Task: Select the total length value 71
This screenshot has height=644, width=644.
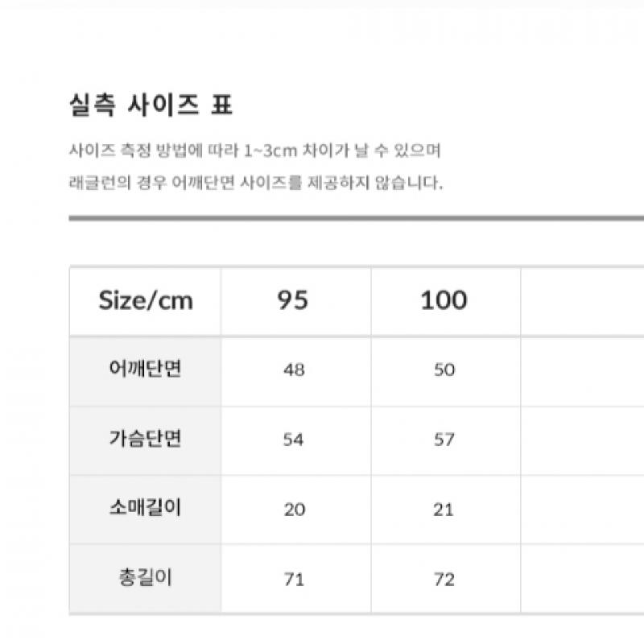Action: coord(294,579)
